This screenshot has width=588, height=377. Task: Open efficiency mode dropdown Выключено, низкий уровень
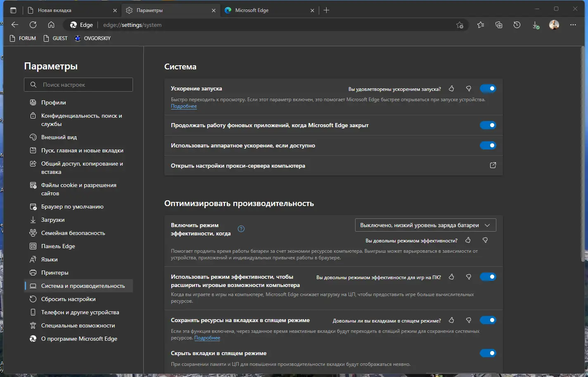pos(425,225)
